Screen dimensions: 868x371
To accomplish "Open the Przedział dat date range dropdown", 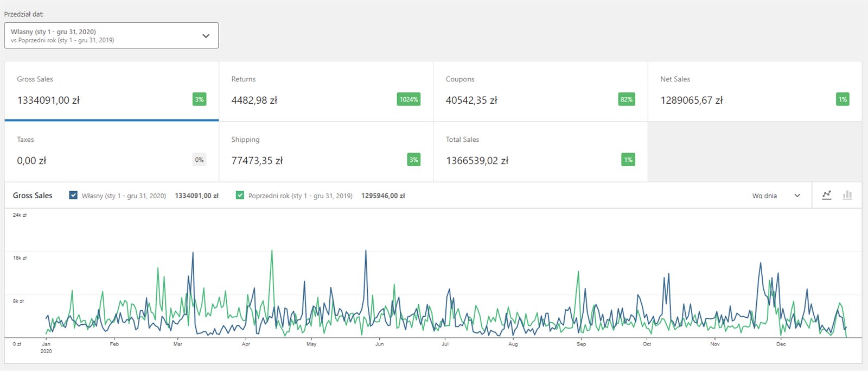I will tap(111, 35).
